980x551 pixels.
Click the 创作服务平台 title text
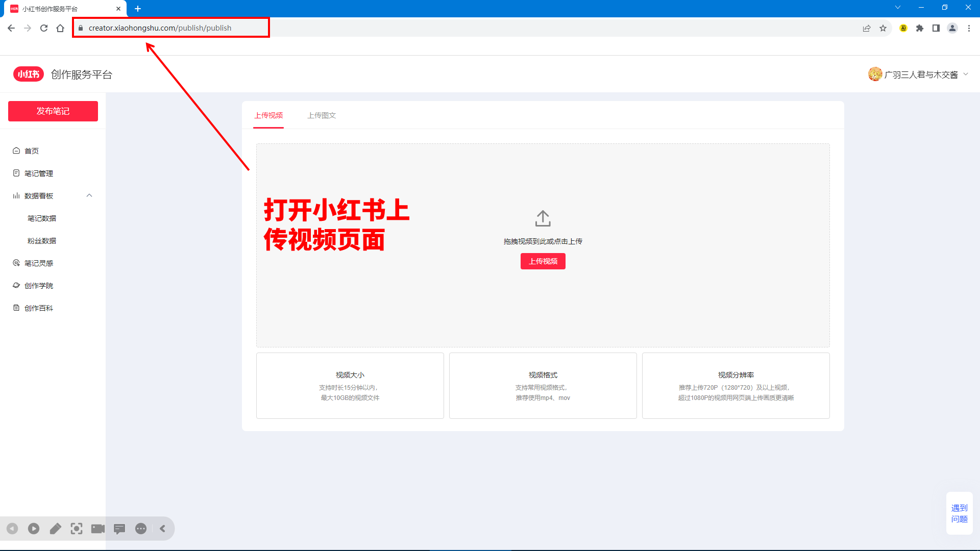(x=82, y=74)
